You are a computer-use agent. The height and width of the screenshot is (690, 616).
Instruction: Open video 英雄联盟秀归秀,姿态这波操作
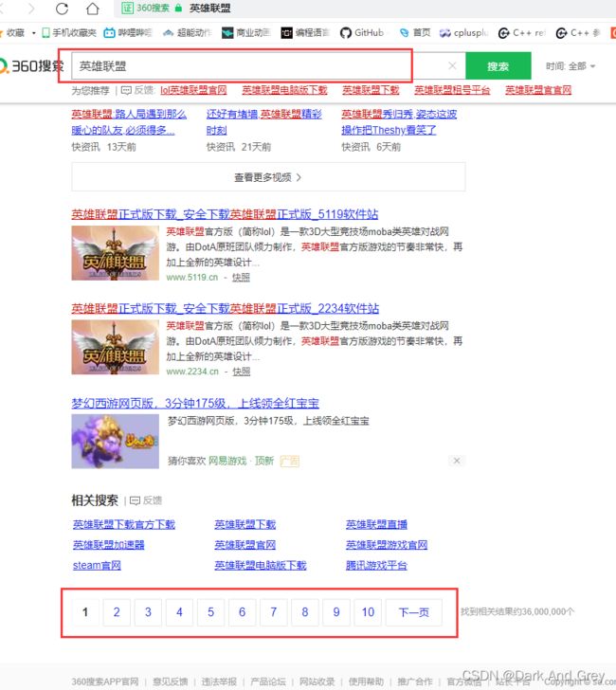(399, 122)
